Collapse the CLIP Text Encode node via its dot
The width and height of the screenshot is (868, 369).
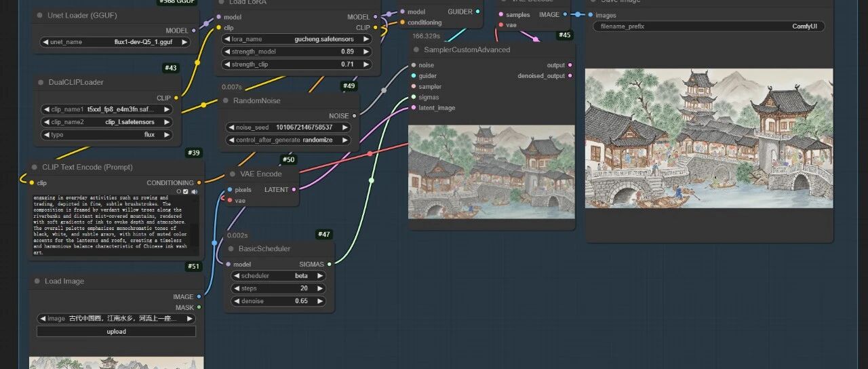34,167
